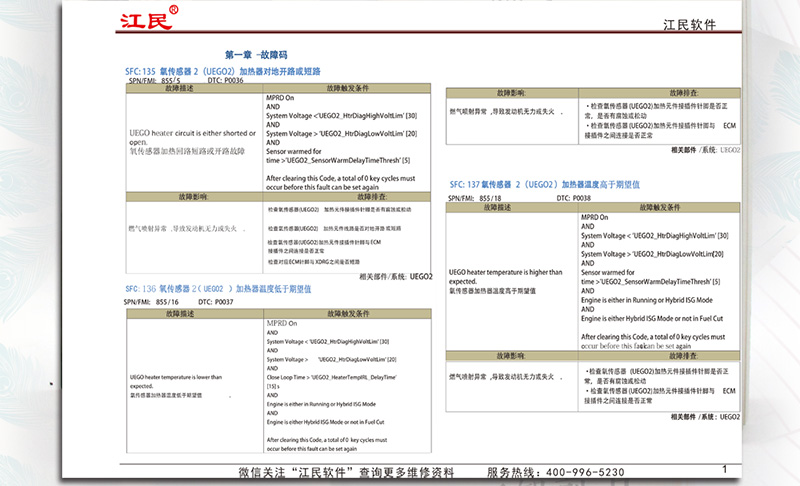
Task: Click 'UEGO heater circuit is either shorted' description cell
Action: point(192,138)
